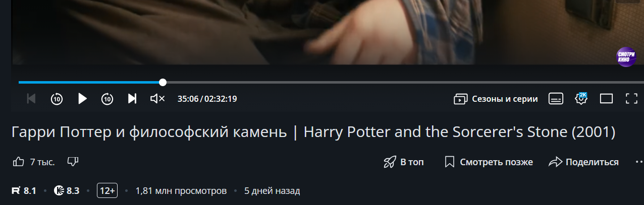Dislike the video with thumbs down
644x205 pixels.
tap(73, 162)
